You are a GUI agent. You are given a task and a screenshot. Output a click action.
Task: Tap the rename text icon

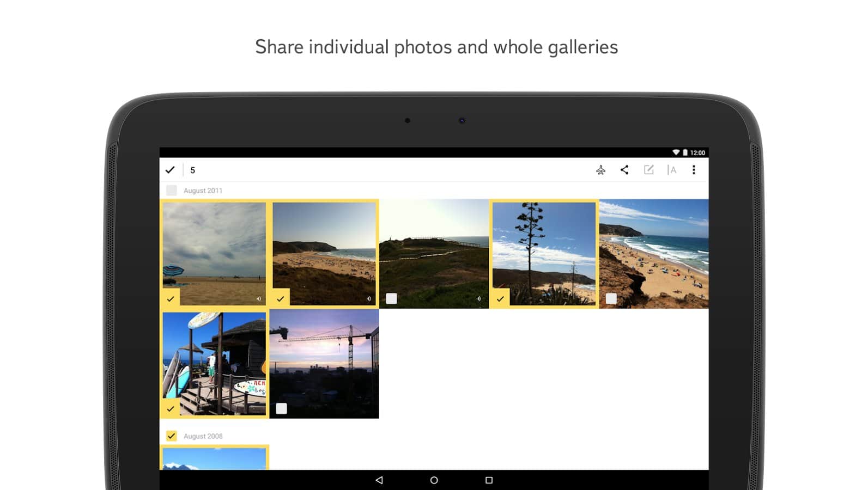[x=672, y=170]
